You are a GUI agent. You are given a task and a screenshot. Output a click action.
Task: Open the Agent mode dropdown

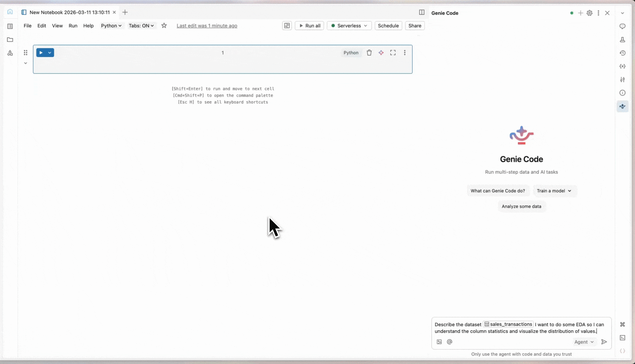(584, 342)
